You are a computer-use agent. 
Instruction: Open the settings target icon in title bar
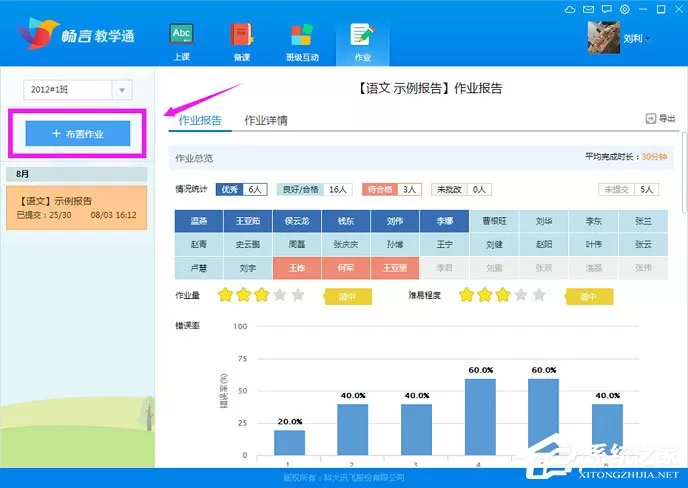625,9
